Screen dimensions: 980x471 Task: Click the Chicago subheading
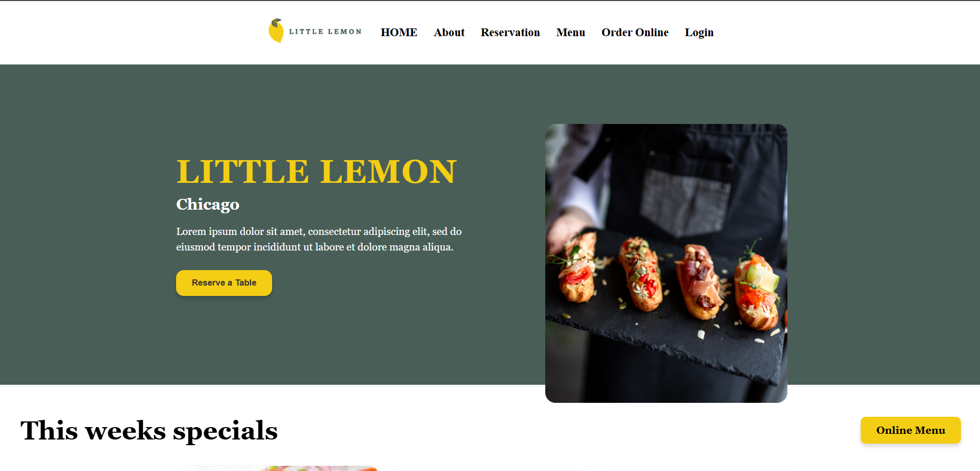(208, 205)
